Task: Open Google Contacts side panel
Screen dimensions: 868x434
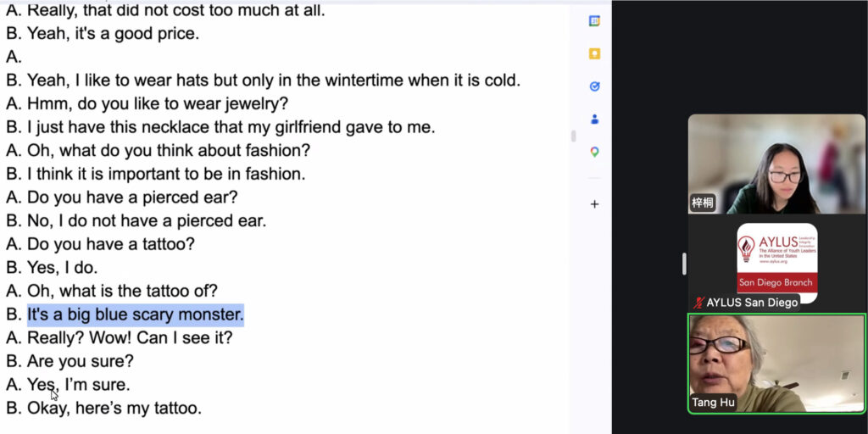Action: [x=594, y=120]
